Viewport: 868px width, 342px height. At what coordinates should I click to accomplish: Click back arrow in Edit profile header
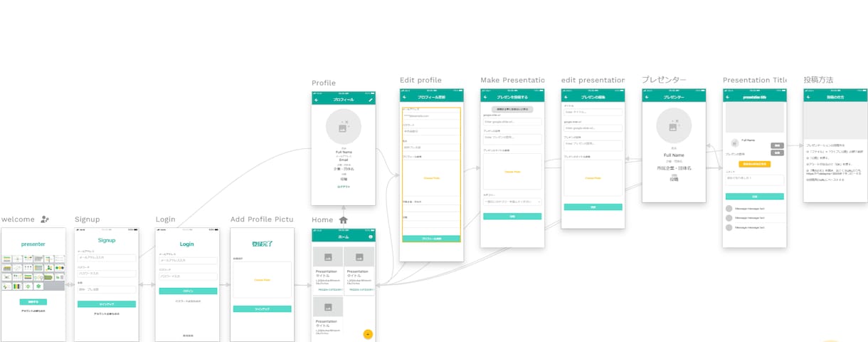(405, 97)
